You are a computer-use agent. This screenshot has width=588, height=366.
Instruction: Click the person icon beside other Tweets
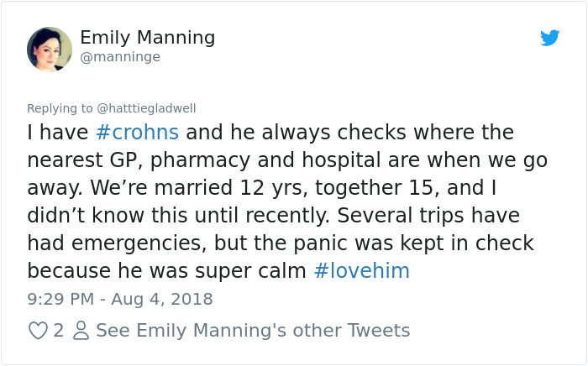pos(81,331)
